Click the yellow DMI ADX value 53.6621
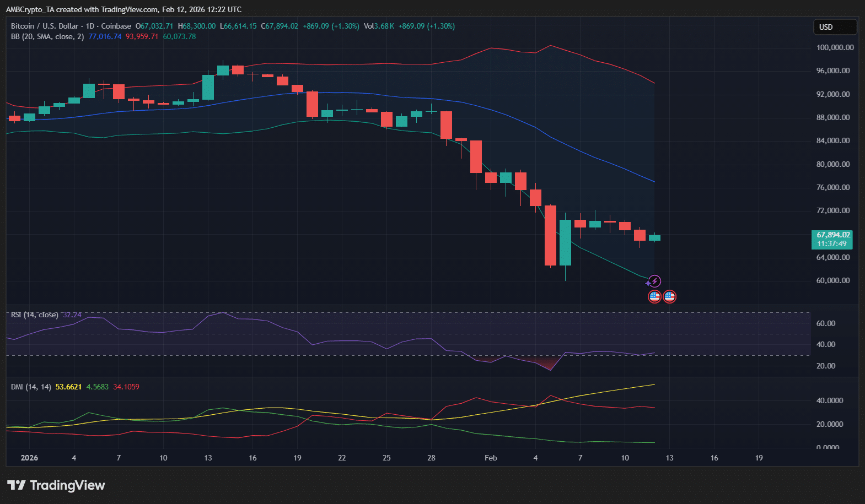 pyautogui.click(x=68, y=387)
